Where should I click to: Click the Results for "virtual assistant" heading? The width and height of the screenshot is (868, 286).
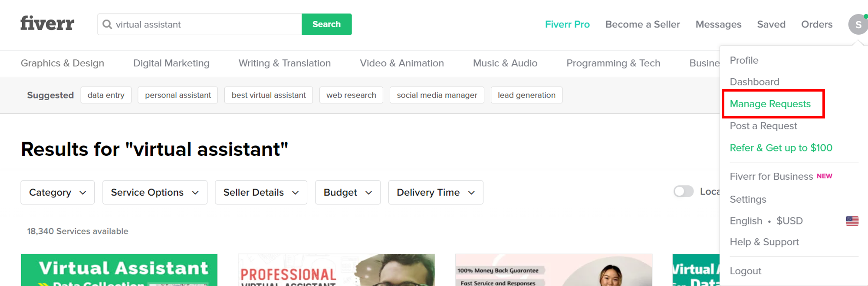tap(155, 149)
